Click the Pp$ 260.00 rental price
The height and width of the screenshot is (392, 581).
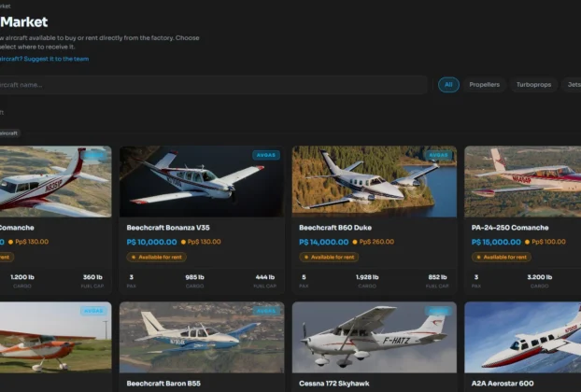[376, 242]
